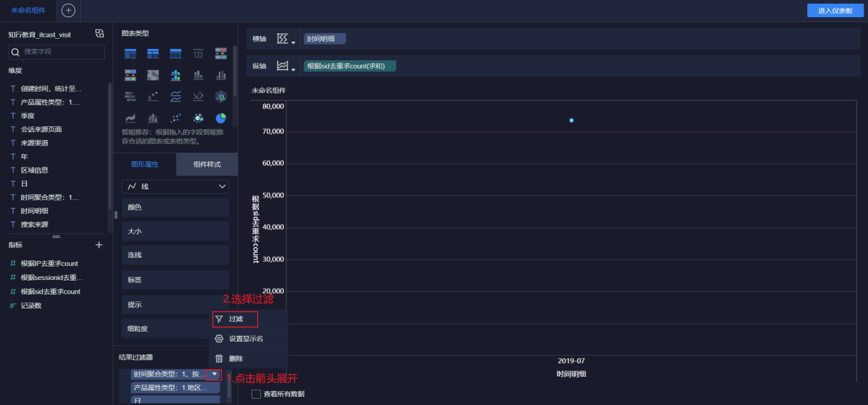Click the 搜索字段 search input
The width and height of the screenshot is (868, 405).
pos(57,52)
